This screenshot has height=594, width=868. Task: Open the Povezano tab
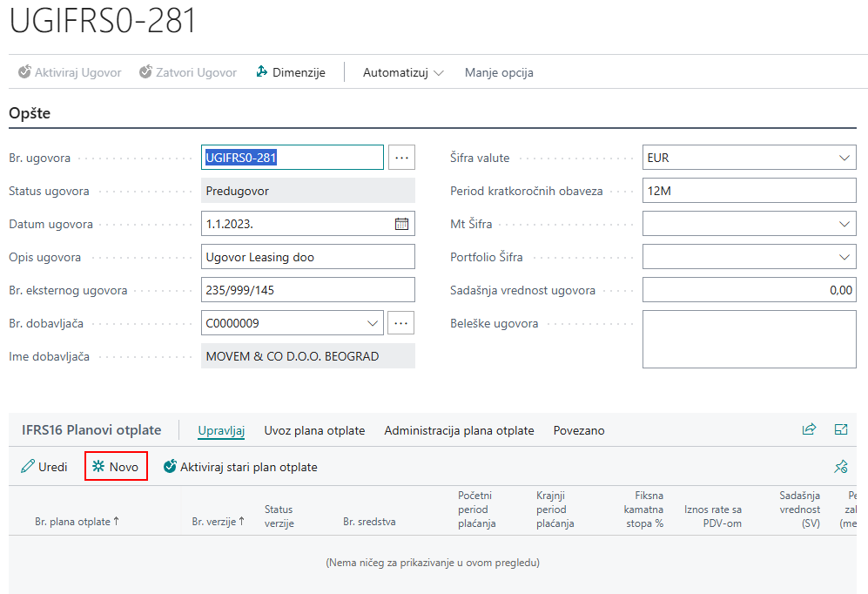pos(579,430)
